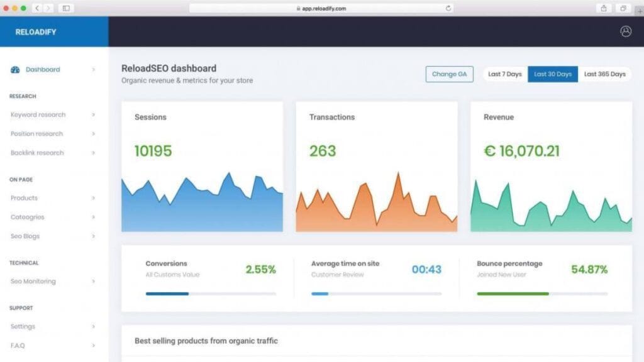Click the browser forward arrow
The image size is (644, 362).
[x=48, y=8]
